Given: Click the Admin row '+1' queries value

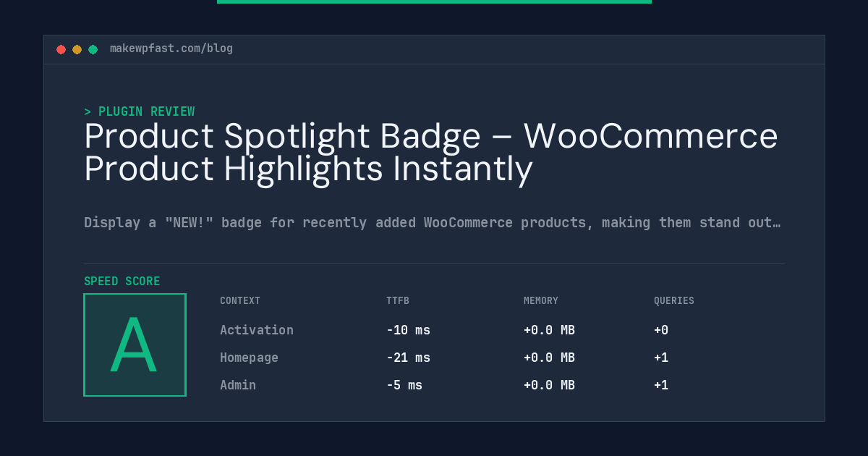Looking at the screenshot, I should [661, 385].
